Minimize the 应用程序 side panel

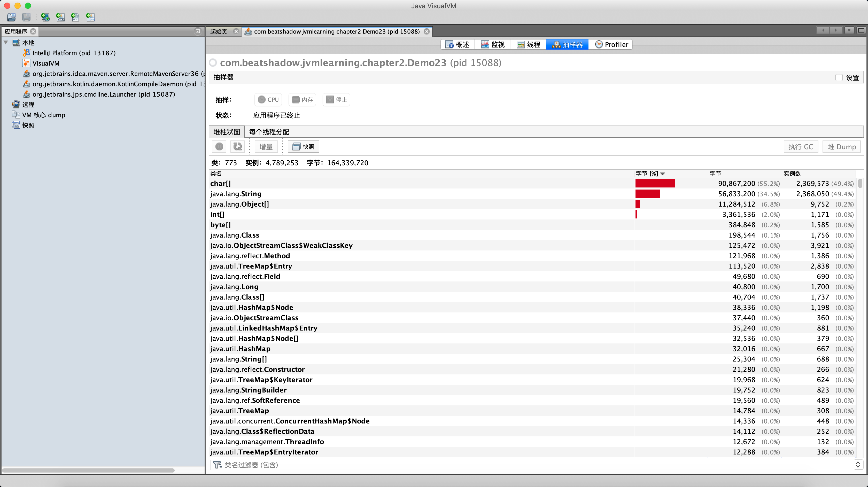tap(198, 31)
